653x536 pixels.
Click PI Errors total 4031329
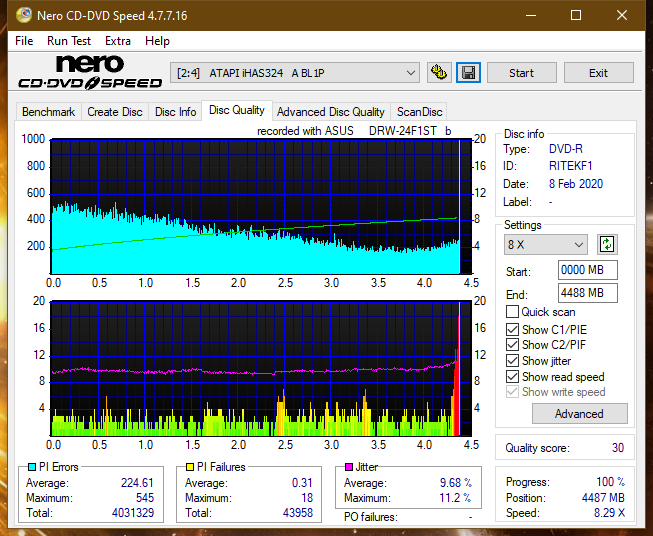(x=133, y=513)
